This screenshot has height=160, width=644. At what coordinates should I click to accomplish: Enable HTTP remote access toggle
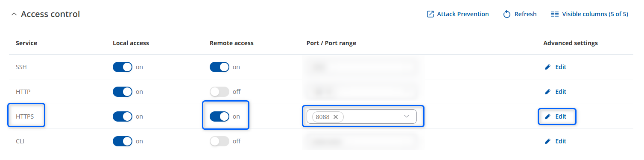(220, 92)
